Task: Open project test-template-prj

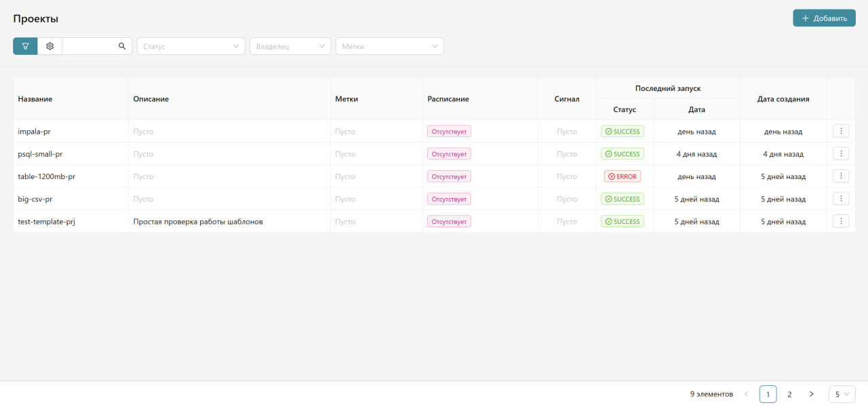Action: tap(46, 221)
